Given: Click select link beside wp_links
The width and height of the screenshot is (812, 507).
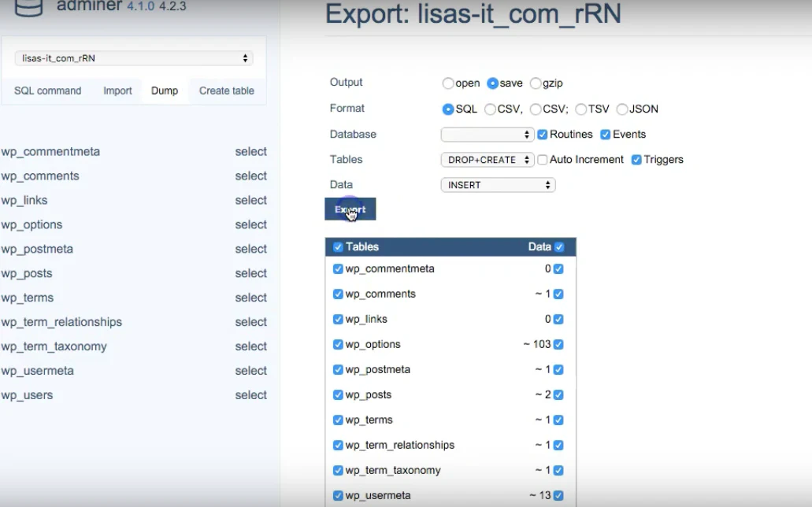Looking at the screenshot, I should (x=250, y=201).
